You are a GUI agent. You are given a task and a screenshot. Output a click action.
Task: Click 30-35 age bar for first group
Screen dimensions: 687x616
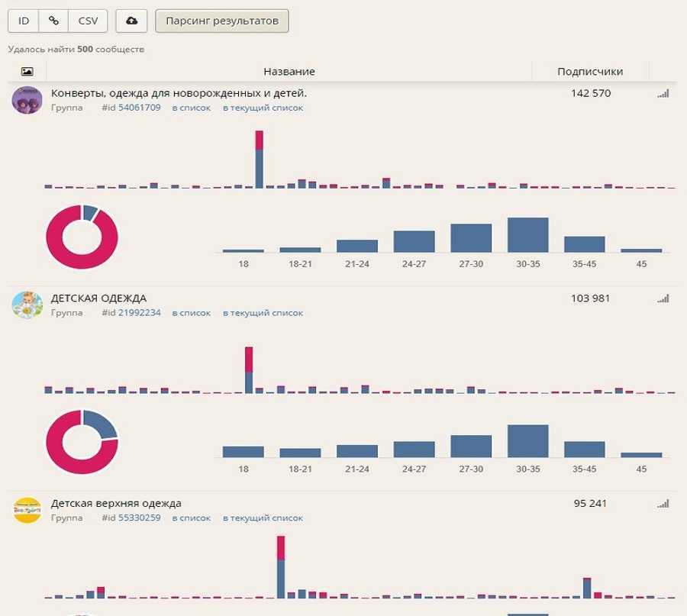click(x=528, y=235)
